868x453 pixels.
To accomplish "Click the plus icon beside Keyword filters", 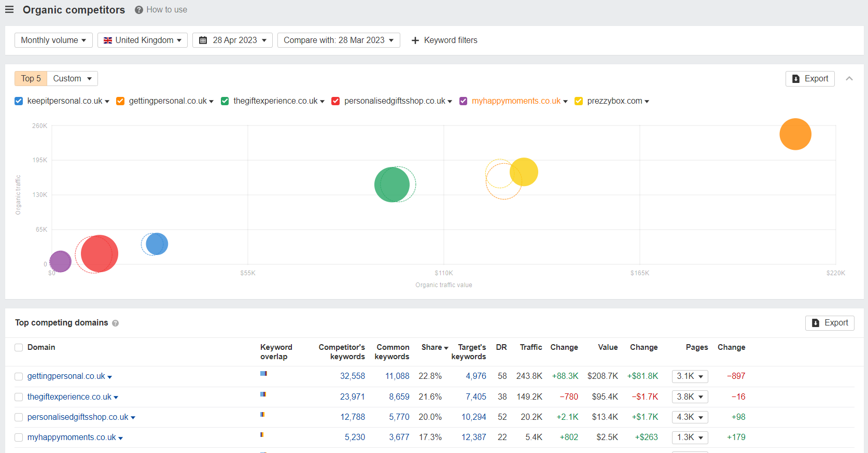I will [x=415, y=40].
